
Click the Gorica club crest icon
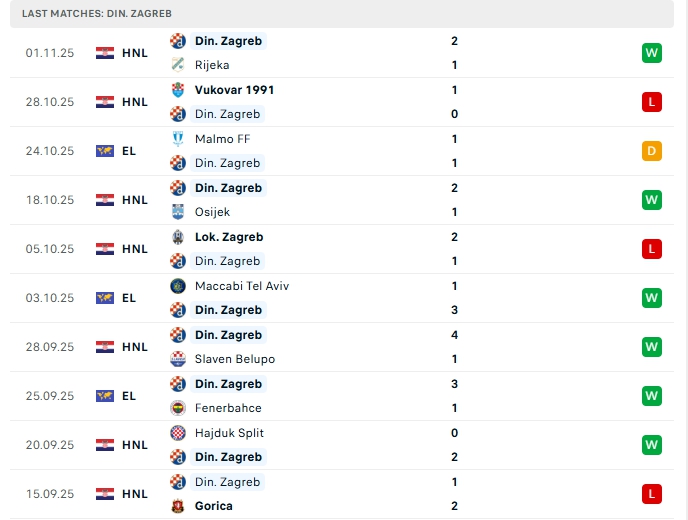click(177, 506)
